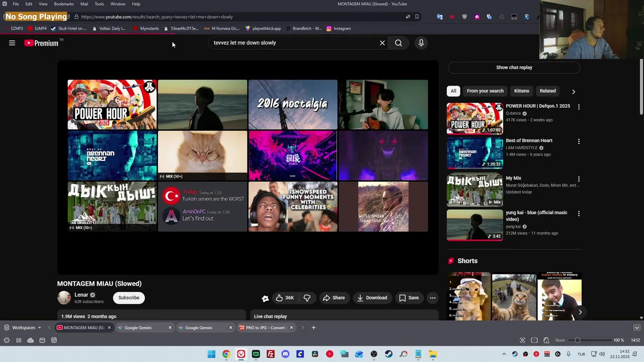
Task: Select the 'Related' filter chip
Action: [x=547, y=91]
